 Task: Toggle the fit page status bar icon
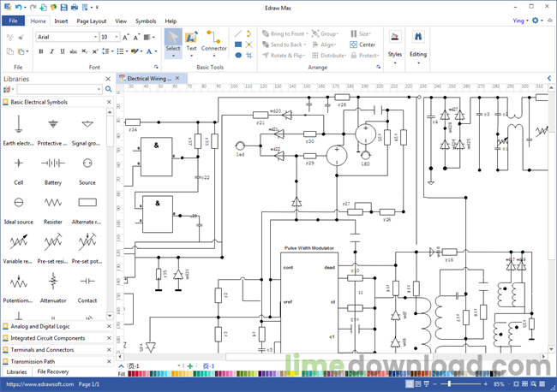(x=516, y=383)
